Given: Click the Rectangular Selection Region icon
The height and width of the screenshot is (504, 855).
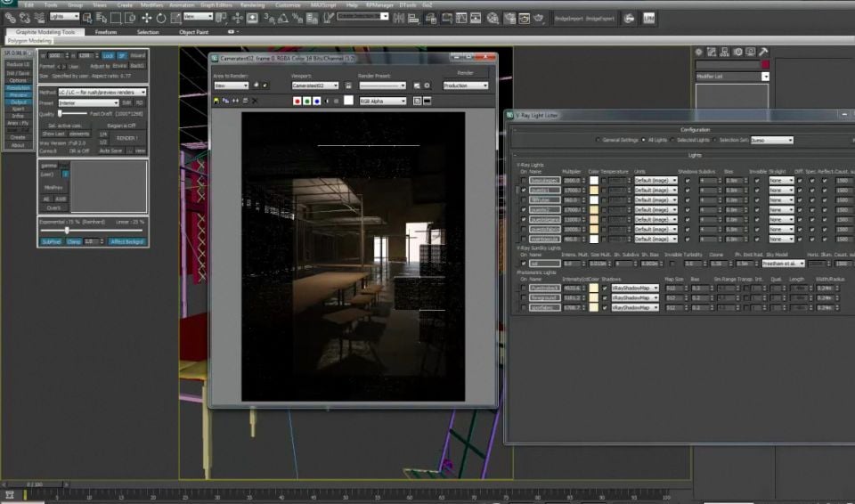Looking at the screenshot, I should click(x=116, y=18).
